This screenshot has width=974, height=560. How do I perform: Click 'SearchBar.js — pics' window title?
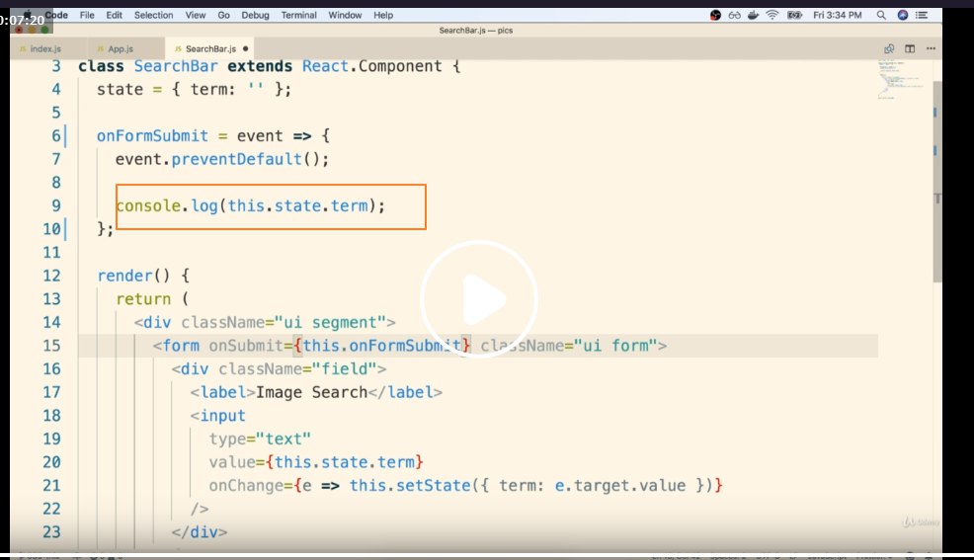click(476, 30)
